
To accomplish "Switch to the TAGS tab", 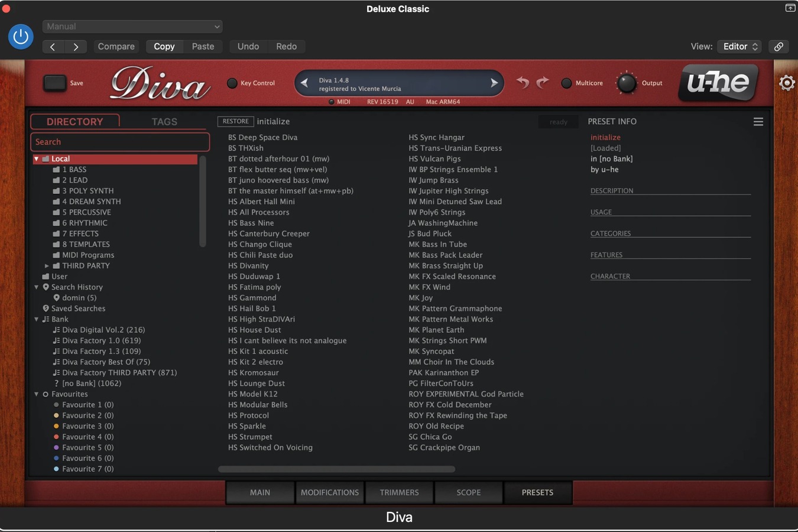I will pyautogui.click(x=164, y=121).
